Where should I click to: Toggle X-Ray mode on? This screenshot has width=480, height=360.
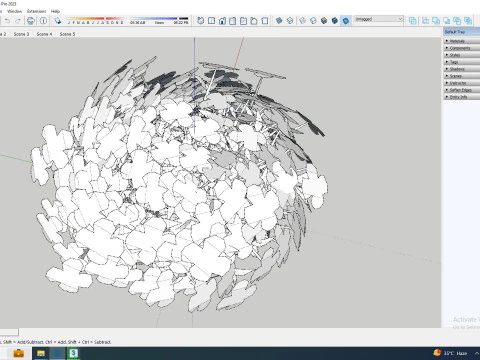[x=279, y=21]
